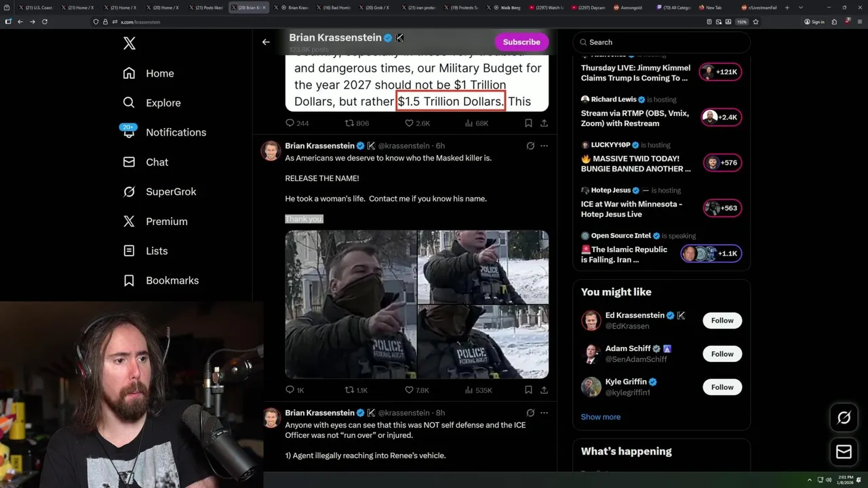Open Grok on the Masked killer post
This screenshot has height=488, width=868.
coord(530,146)
